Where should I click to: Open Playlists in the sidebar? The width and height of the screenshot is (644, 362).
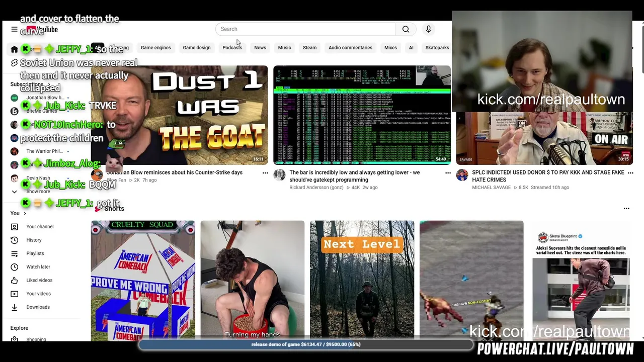[35, 253]
